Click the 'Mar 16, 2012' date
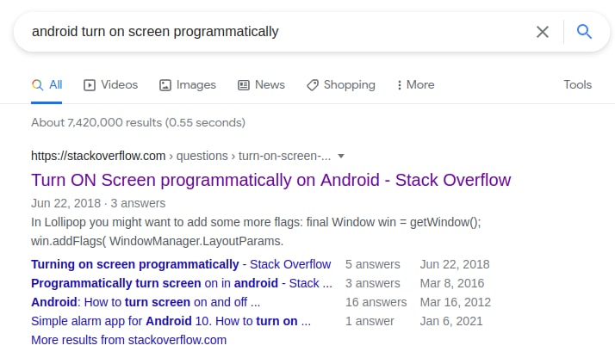The width and height of the screenshot is (615, 364). click(456, 302)
